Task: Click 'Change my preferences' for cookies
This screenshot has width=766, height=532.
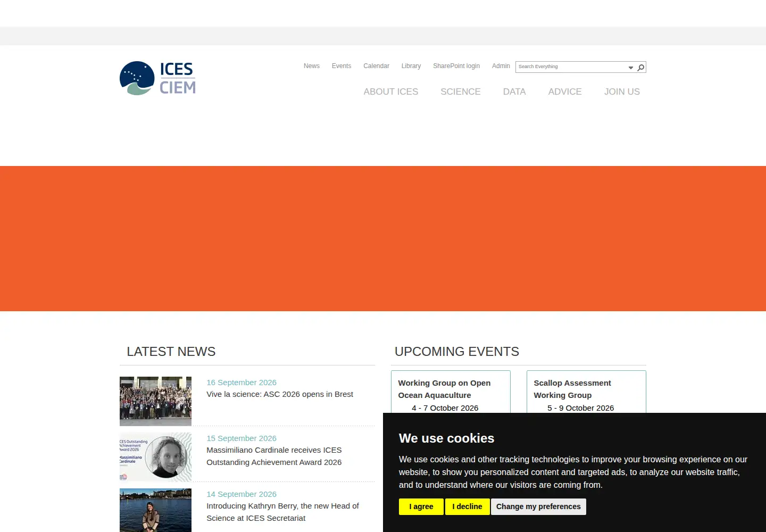Action: click(538, 506)
